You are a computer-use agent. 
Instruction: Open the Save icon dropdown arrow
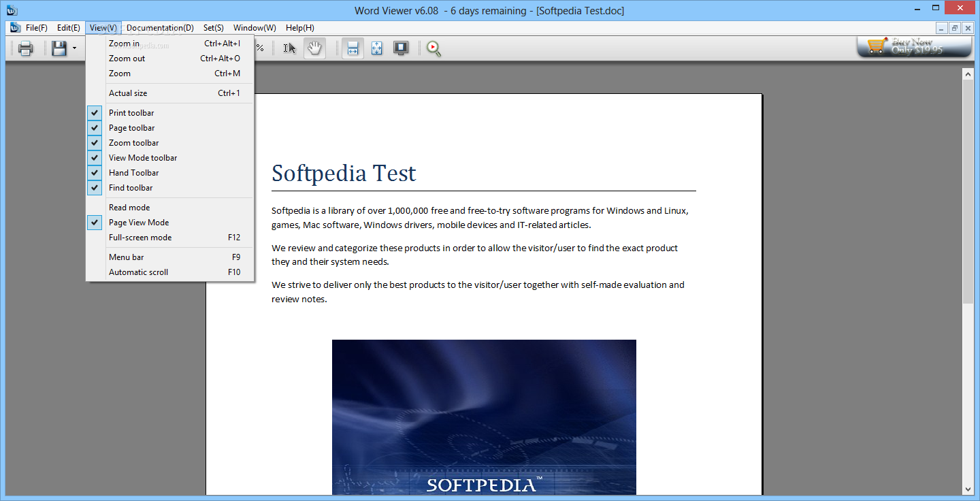click(x=74, y=49)
